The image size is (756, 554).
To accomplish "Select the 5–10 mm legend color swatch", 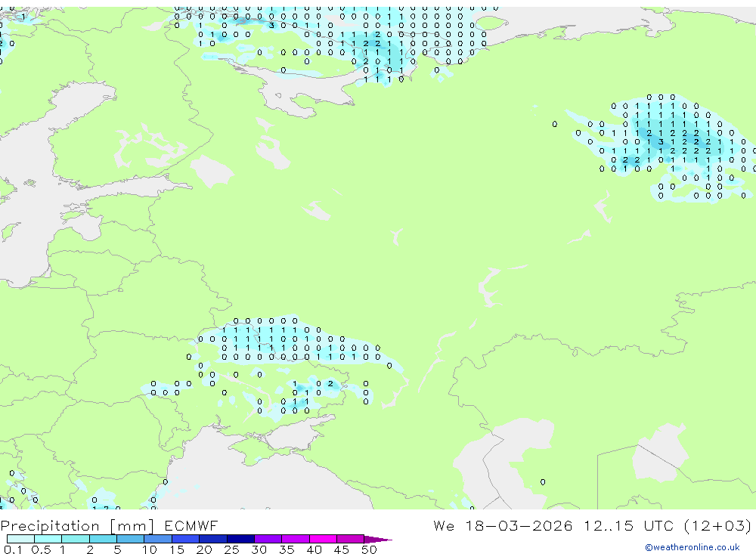I will (131, 539).
